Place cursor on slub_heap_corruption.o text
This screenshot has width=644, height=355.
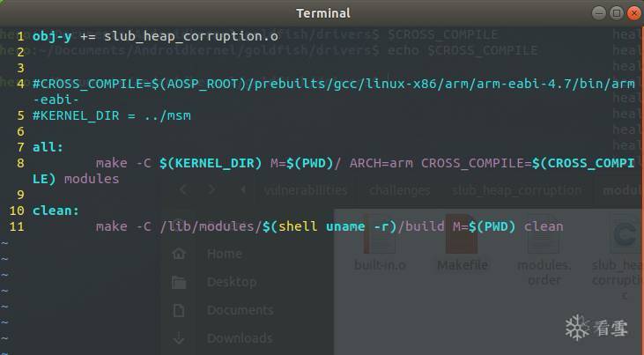tap(191, 37)
